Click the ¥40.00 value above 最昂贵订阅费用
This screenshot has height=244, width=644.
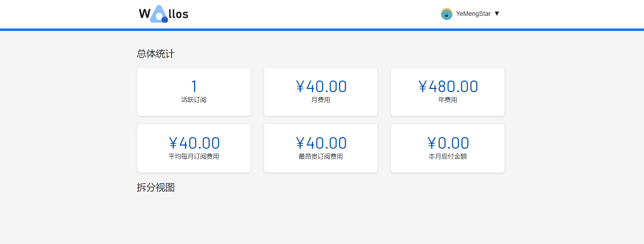pyautogui.click(x=321, y=143)
